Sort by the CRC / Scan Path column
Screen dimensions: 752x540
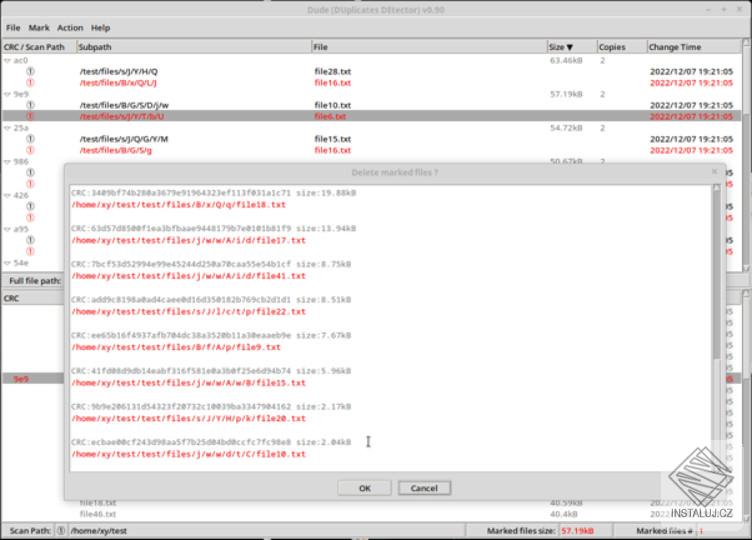click(38, 47)
